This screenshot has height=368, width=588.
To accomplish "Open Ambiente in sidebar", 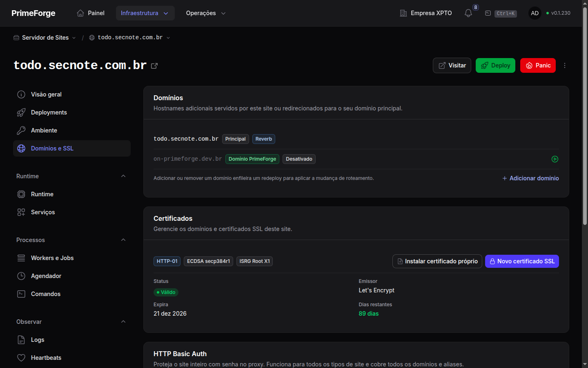I will 72,130.
